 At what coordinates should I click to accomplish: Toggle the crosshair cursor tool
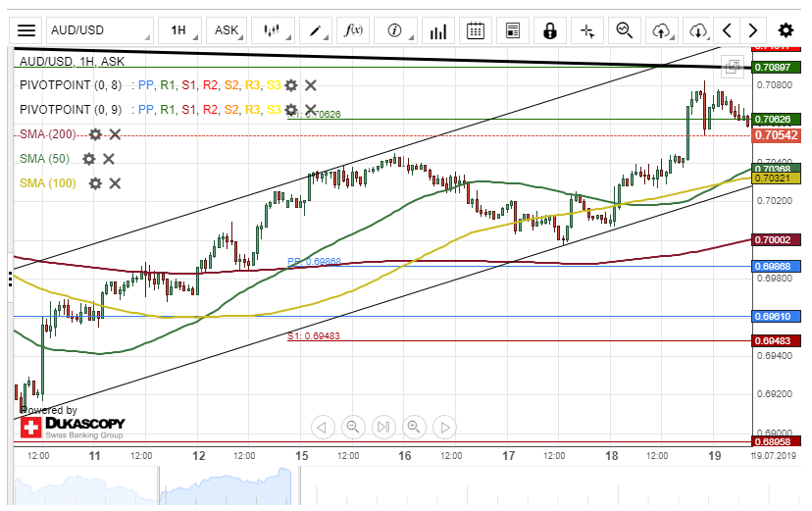point(587,30)
